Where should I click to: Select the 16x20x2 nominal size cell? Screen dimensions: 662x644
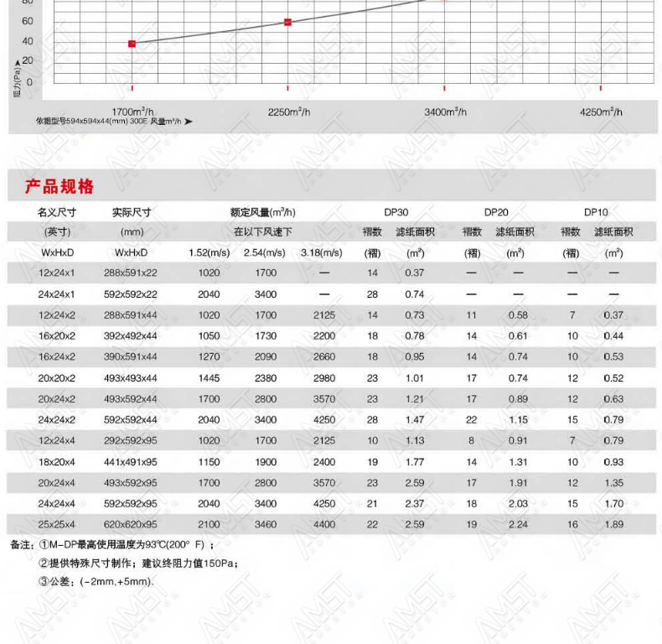[x=57, y=336]
